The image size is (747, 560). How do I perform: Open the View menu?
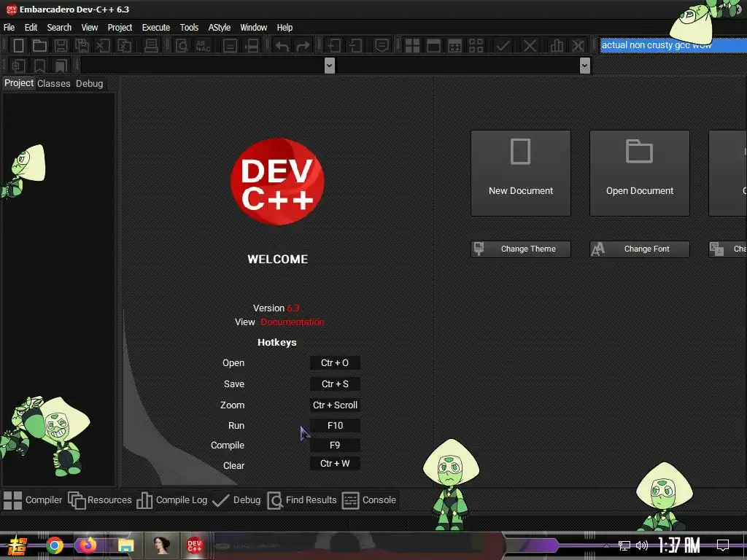[x=89, y=28]
